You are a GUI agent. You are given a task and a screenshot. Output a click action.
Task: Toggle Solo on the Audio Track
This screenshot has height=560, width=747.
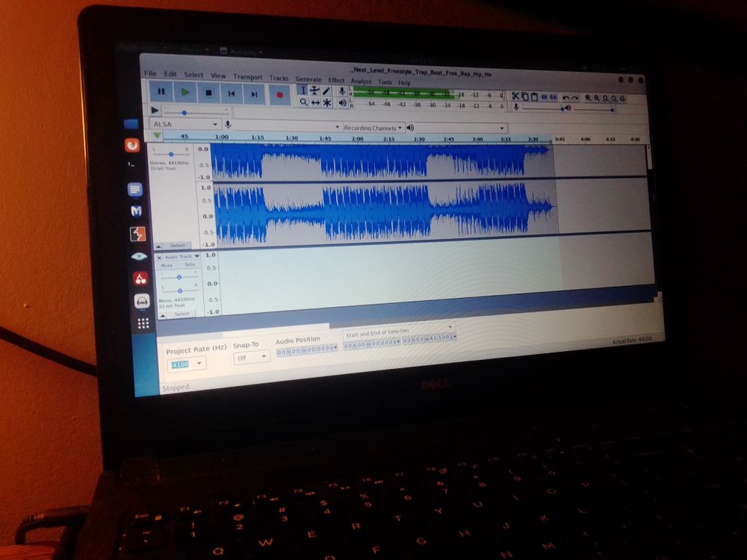coord(190,264)
